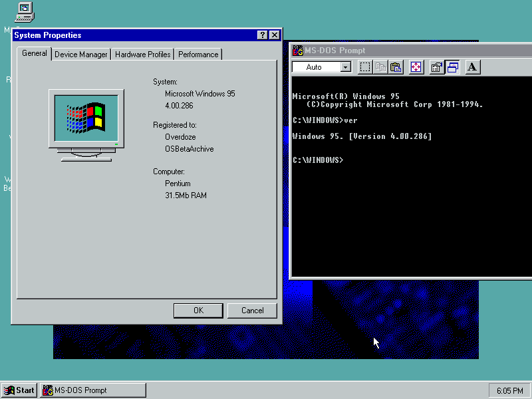The image size is (532, 399).
Task: Click the MS-DOS icon on the taskbar button
Action: pos(48,390)
